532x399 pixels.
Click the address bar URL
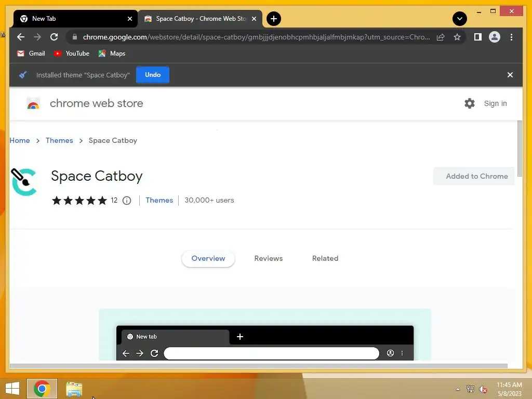[256, 37]
